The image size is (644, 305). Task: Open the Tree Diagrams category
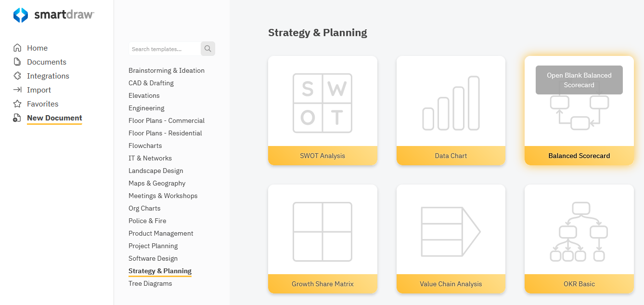tap(150, 283)
